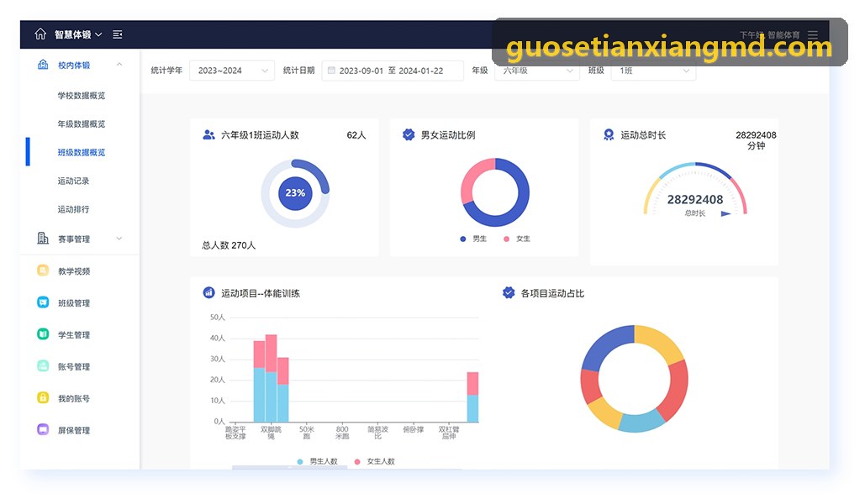Toggle the sidebar collapse menu icon
Viewport: 865px width, 504px height.
(118, 34)
